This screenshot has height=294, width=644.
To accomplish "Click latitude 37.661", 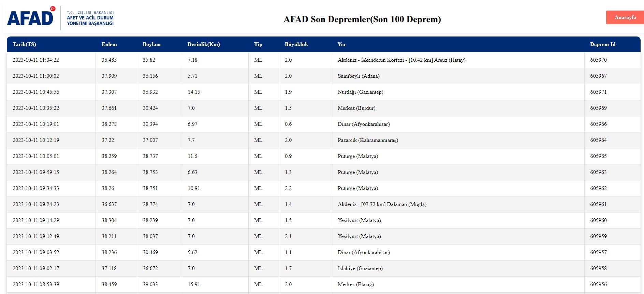I will [x=109, y=108].
